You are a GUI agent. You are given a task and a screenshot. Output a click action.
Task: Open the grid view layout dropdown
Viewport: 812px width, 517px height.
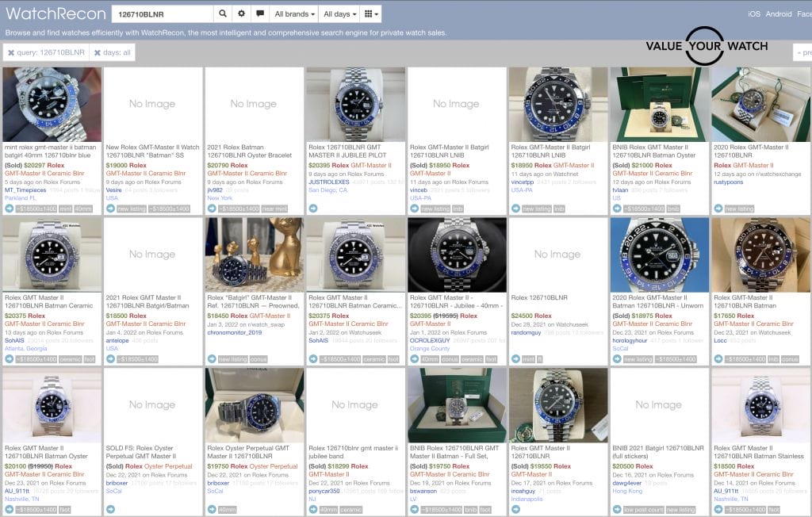[x=370, y=14]
